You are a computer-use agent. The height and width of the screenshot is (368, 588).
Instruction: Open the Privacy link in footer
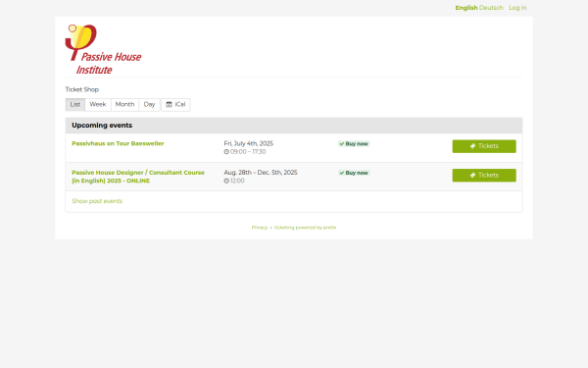pyautogui.click(x=260, y=228)
